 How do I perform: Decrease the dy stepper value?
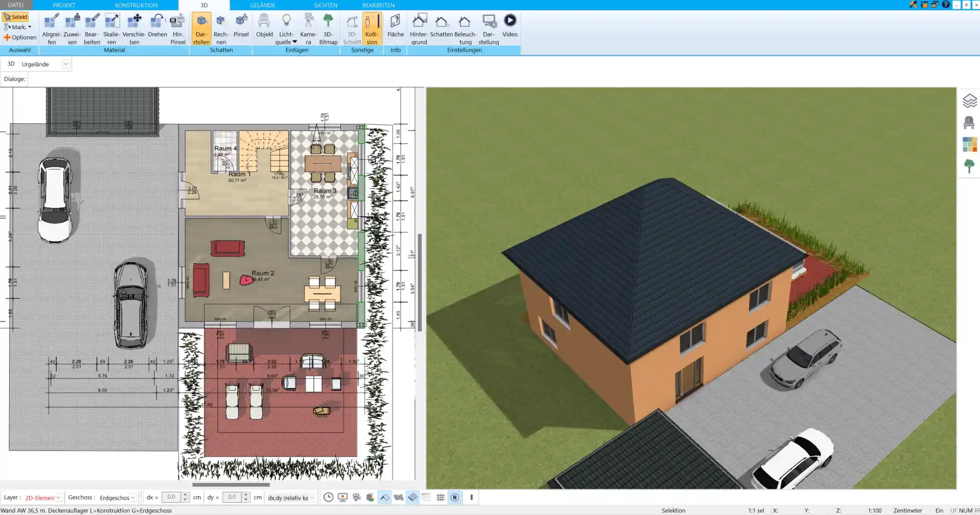pyautogui.click(x=246, y=500)
